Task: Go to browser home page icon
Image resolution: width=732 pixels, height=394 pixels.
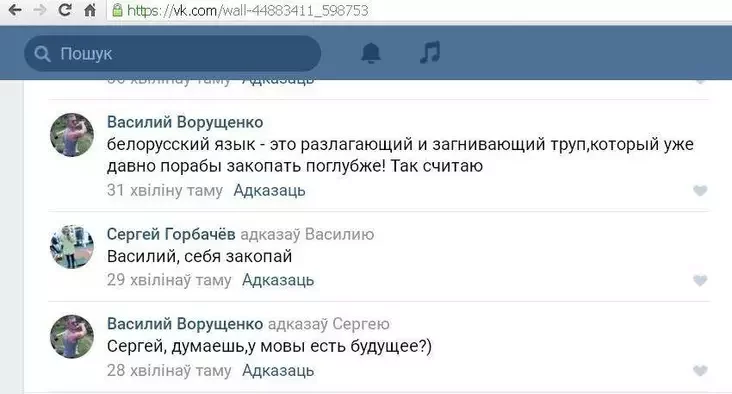Action: click(90, 10)
